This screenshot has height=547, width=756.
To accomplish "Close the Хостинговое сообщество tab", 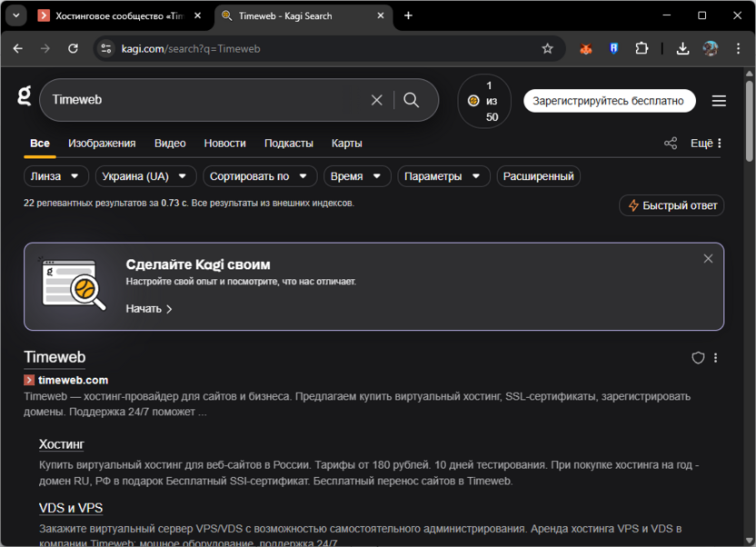I will click(x=198, y=16).
